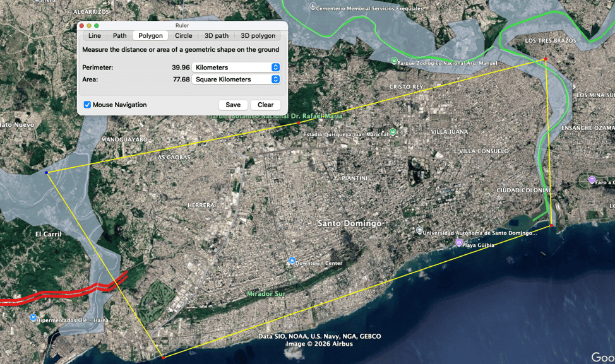Click the blue polygon vertex near Manoguayabo

click(46, 172)
